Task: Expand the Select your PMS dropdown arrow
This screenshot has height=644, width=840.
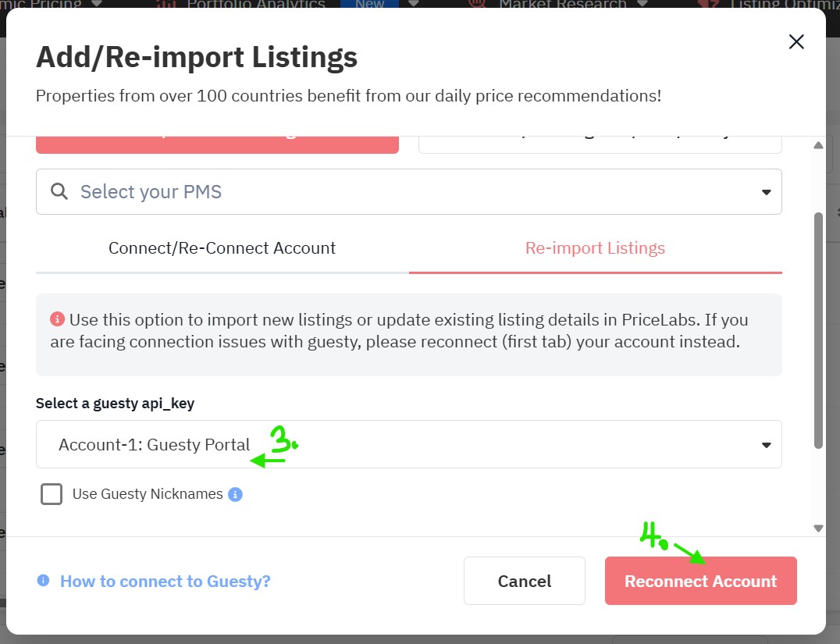Action: (766, 192)
